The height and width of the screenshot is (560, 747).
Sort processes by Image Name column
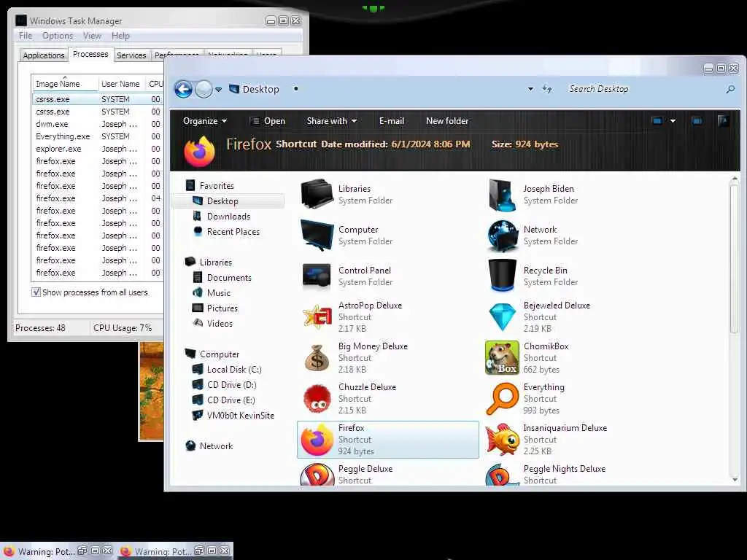(65, 83)
